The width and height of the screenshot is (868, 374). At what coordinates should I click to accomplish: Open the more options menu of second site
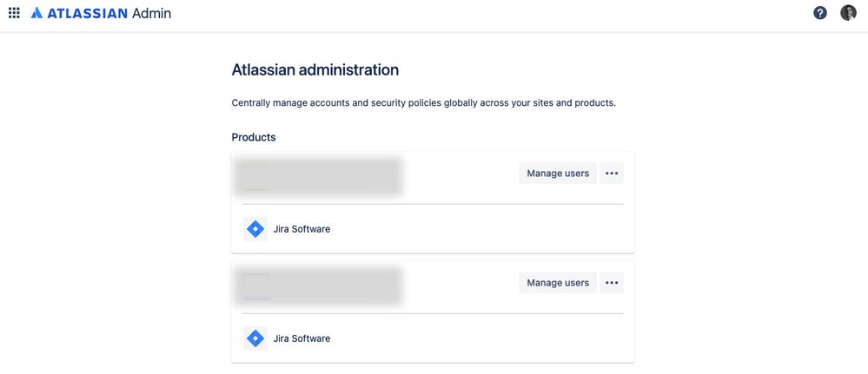click(612, 283)
